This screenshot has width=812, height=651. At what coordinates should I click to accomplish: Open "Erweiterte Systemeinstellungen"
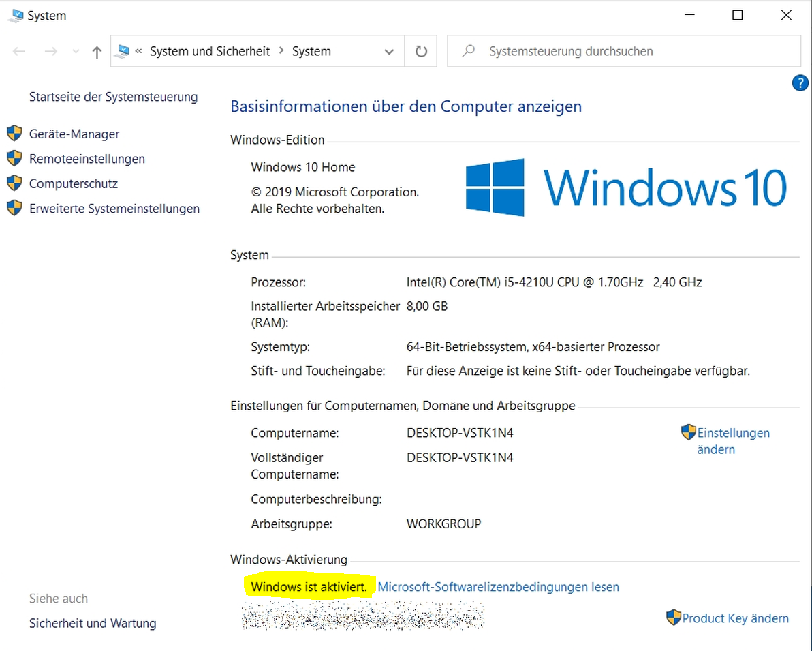pos(114,209)
